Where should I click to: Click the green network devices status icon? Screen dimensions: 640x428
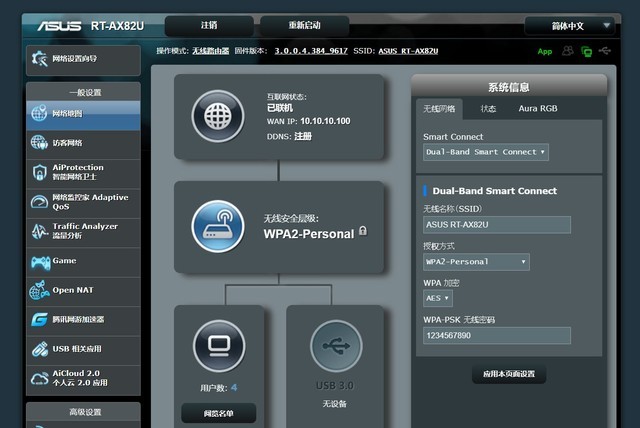tap(586, 51)
